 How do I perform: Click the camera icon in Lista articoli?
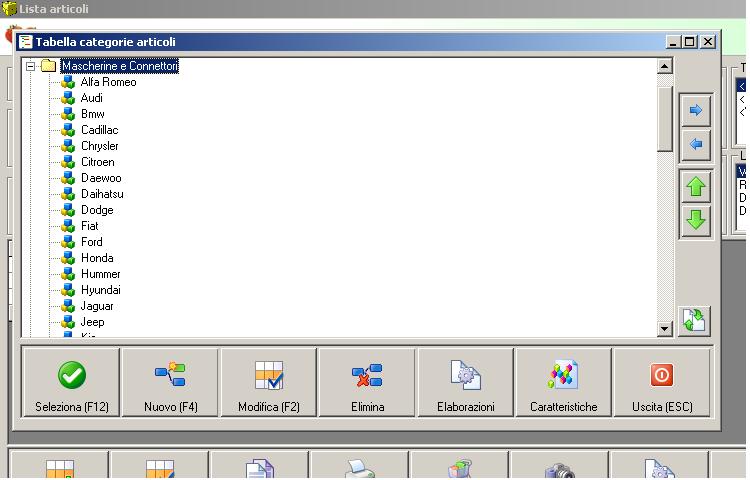(x=560, y=470)
